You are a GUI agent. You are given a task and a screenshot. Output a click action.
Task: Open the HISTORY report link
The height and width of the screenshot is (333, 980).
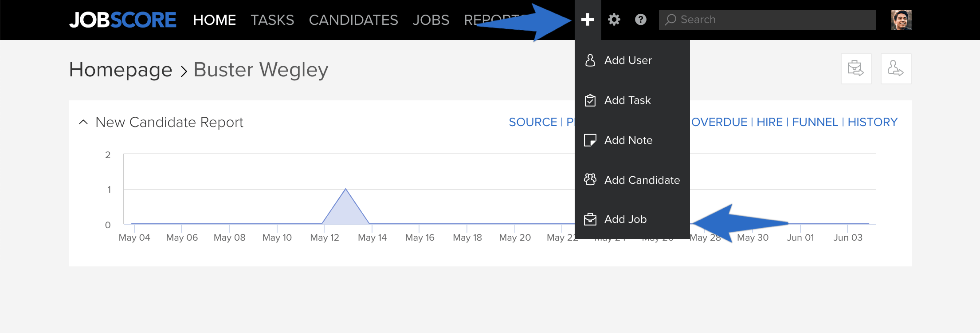click(873, 122)
